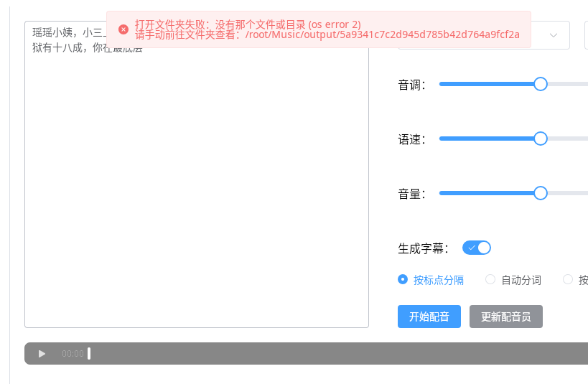Click the blue filled part of 音调 track

487,84
